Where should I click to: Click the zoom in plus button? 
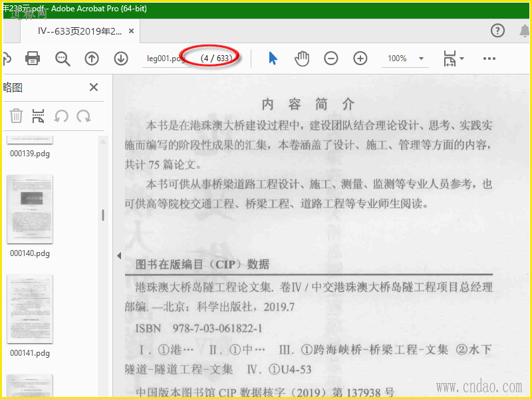coord(360,59)
